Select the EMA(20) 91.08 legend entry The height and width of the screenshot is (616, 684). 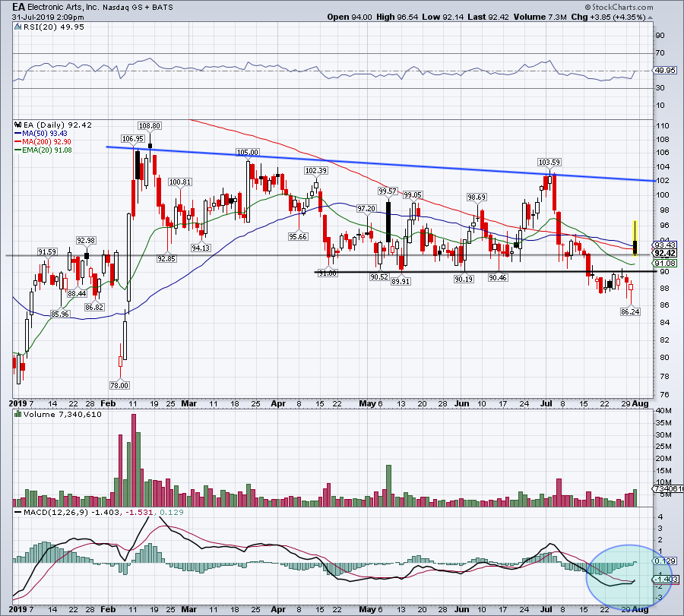(43, 150)
